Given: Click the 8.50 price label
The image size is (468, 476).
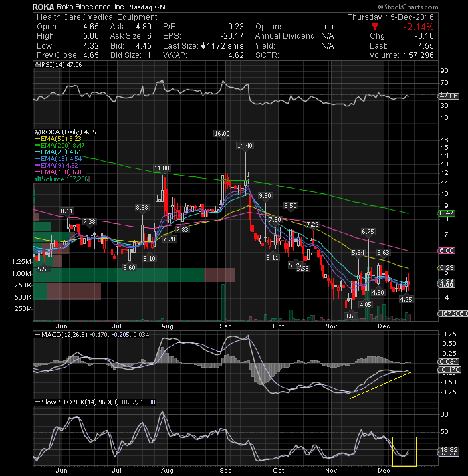Looking at the screenshot, I should [x=290, y=206].
